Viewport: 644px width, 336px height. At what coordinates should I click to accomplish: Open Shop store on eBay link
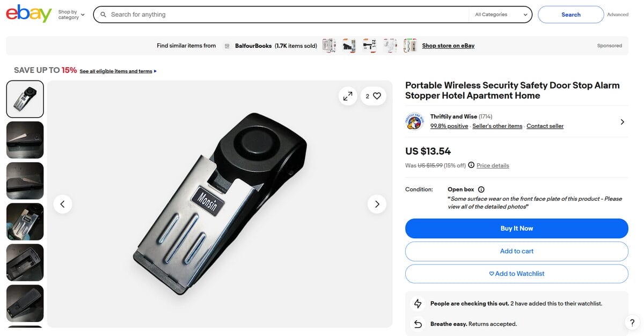point(448,45)
